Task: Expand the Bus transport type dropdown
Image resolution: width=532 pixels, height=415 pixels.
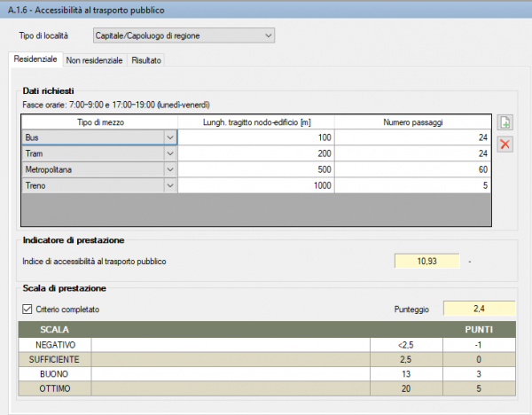Action: tap(170, 137)
